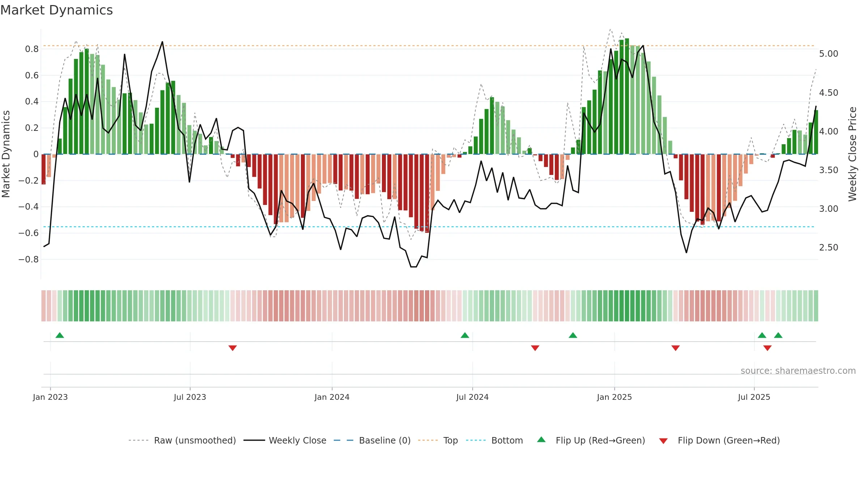The image size is (868, 488).
Task: Click the −0.8 left axis tick label
Action: (x=29, y=259)
